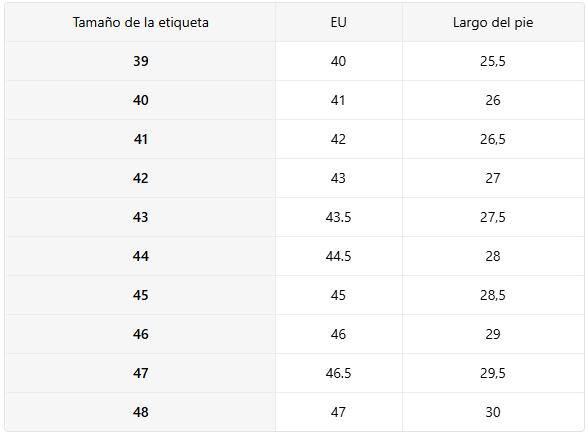The image size is (588, 436).
Task: Click foot length 29 cell
Action: (x=493, y=334)
